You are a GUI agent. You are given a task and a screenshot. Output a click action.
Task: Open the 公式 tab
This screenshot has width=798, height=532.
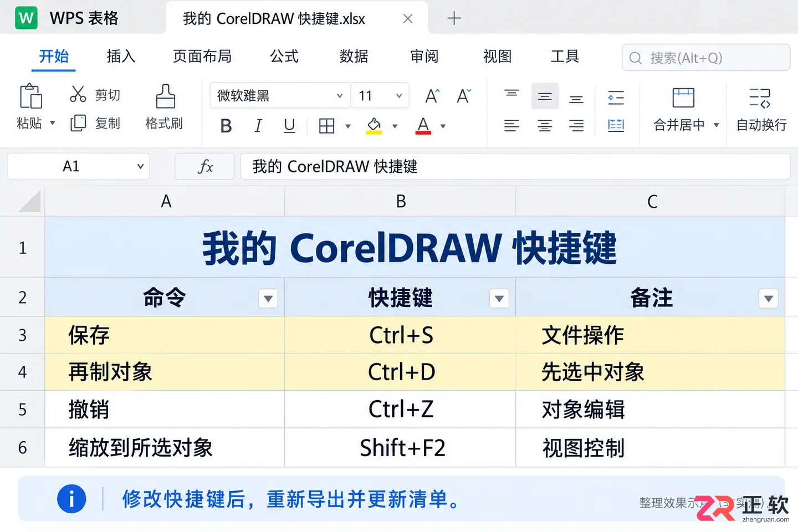click(284, 56)
